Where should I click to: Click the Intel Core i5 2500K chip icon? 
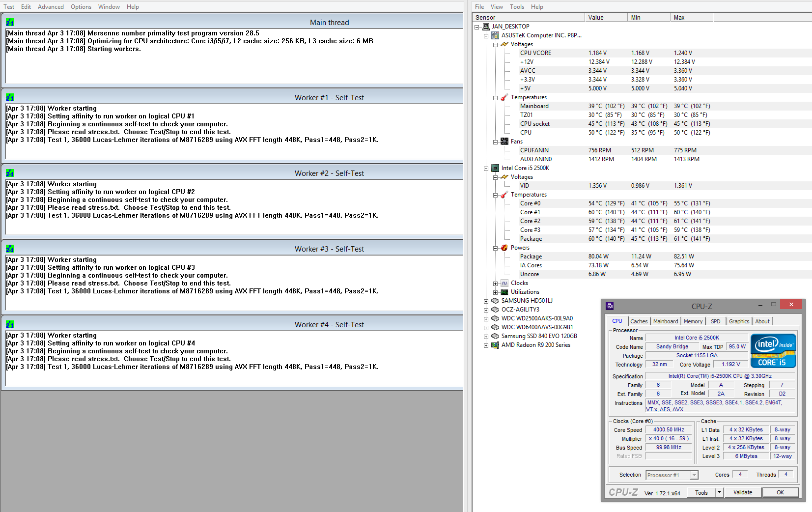click(x=495, y=168)
